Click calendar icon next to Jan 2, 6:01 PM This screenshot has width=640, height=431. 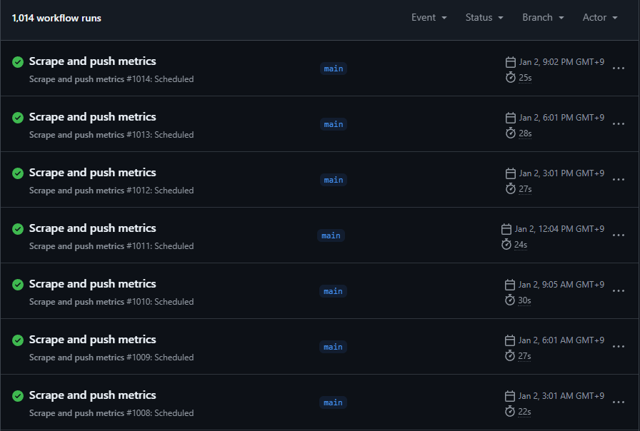[x=510, y=118]
